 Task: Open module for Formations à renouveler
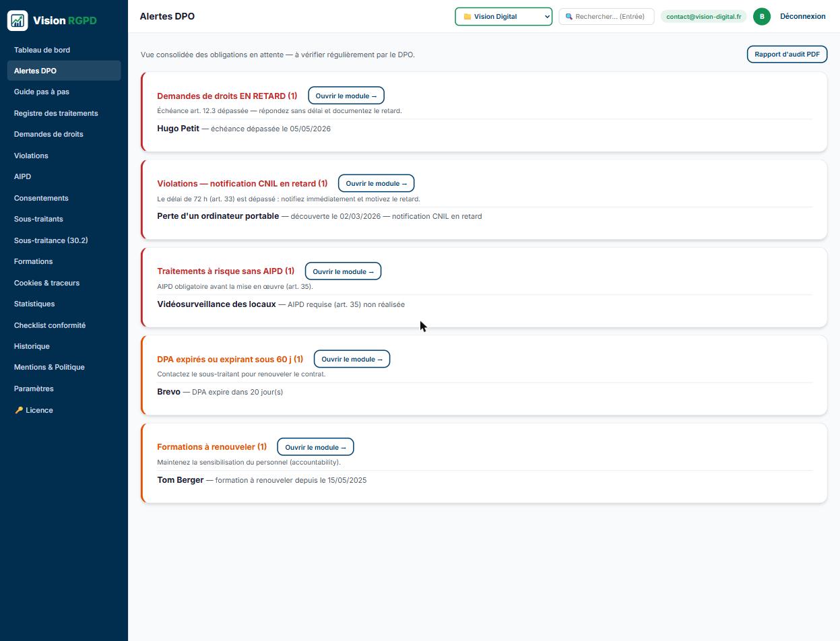[315, 447]
